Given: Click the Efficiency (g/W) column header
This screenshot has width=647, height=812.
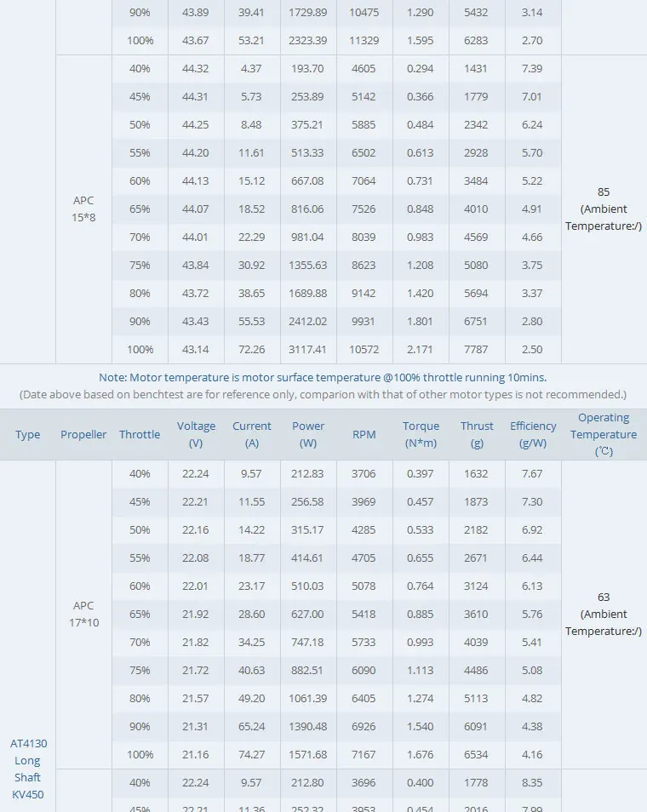Looking at the screenshot, I should [x=533, y=434].
